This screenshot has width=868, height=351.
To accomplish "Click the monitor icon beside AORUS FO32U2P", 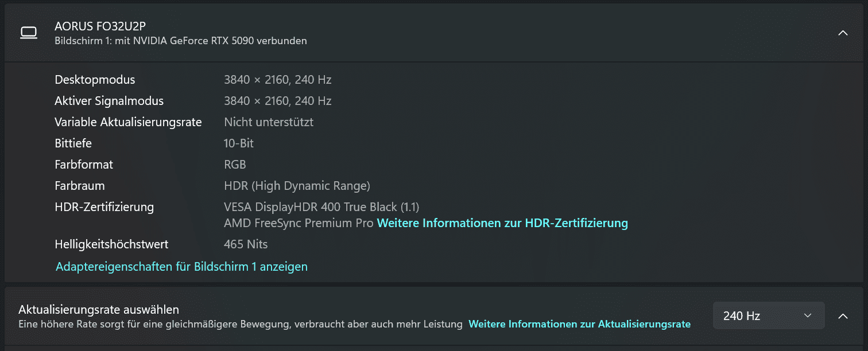I will (x=29, y=33).
